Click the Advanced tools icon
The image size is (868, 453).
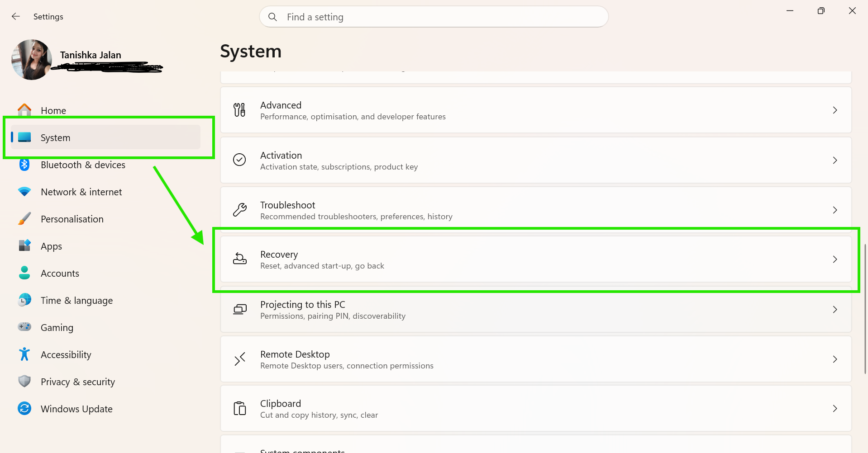point(239,110)
